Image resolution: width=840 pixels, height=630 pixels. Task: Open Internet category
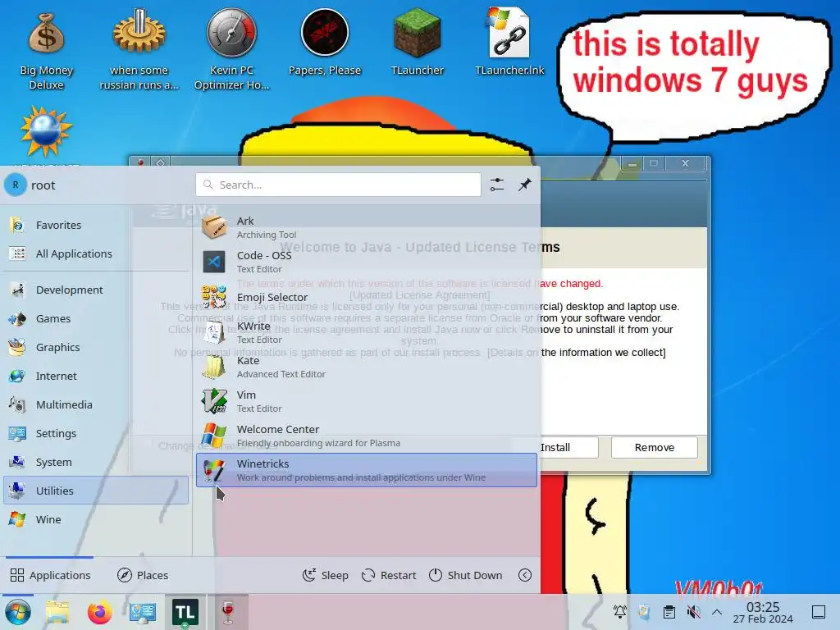tap(97, 376)
